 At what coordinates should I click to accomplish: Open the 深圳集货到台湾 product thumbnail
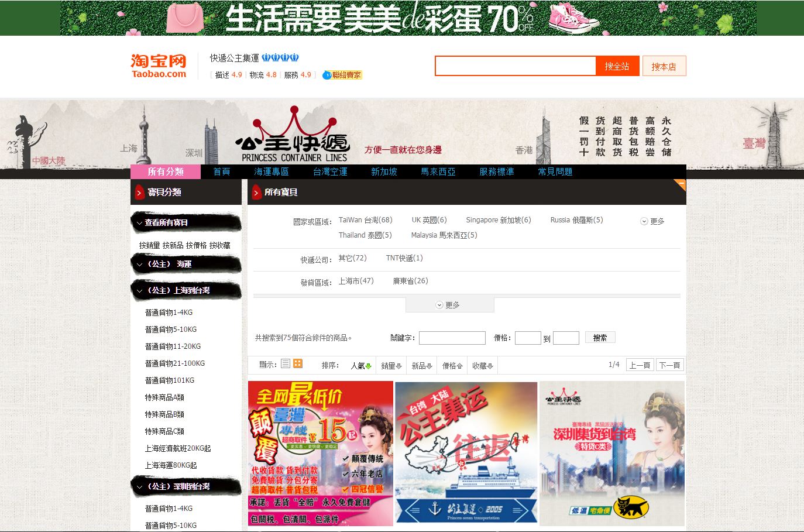click(x=611, y=454)
